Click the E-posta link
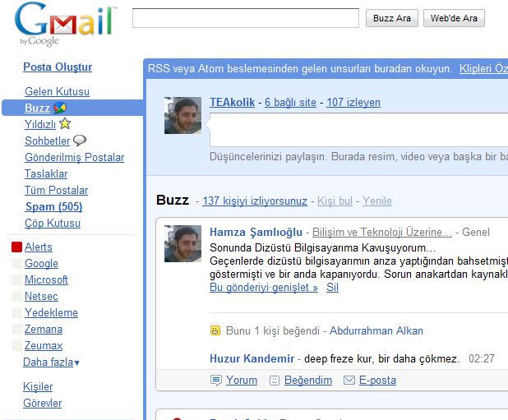Screen dimensions: 508x420 (377, 381)
